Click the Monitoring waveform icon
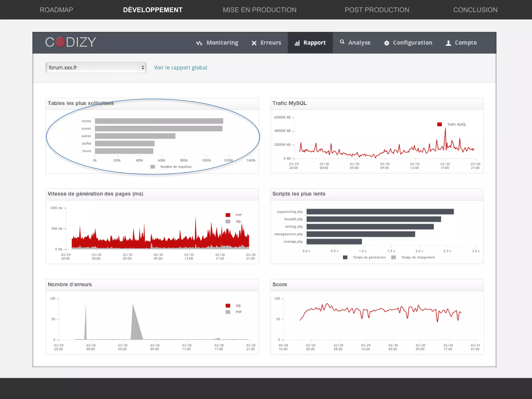The image size is (532, 399). click(199, 43)
